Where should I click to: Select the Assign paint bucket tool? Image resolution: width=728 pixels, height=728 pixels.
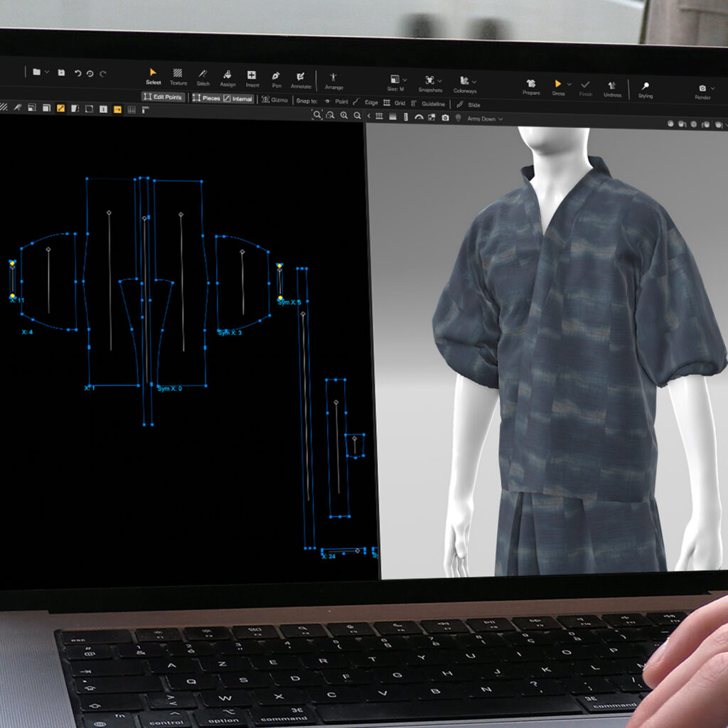[x=227, y=78]
